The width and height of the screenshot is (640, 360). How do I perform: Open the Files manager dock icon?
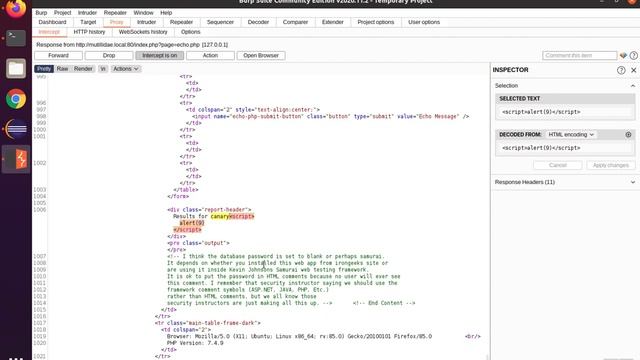tap(16, 68)
